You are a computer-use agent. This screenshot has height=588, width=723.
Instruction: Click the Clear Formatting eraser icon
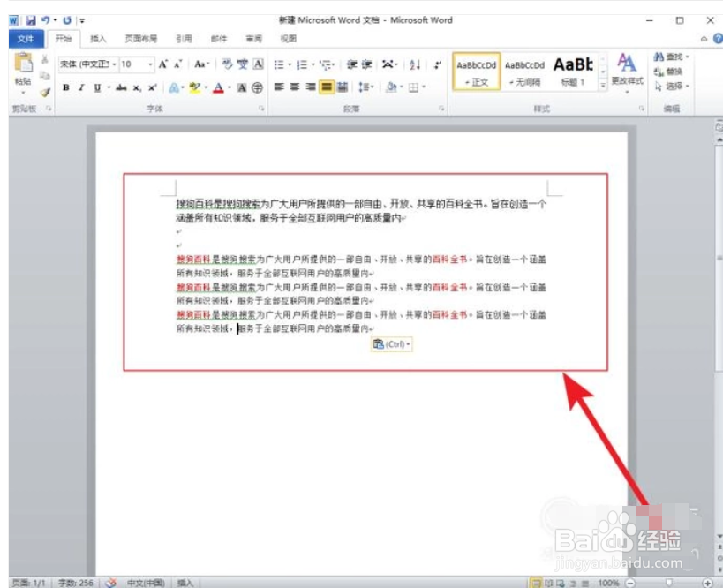[226, 64]
